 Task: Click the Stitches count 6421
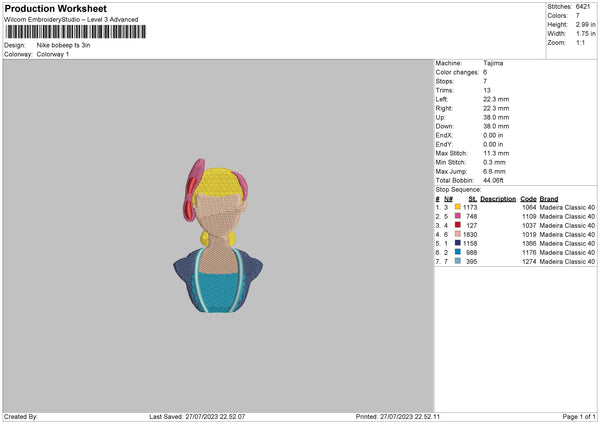pos(583,7)
